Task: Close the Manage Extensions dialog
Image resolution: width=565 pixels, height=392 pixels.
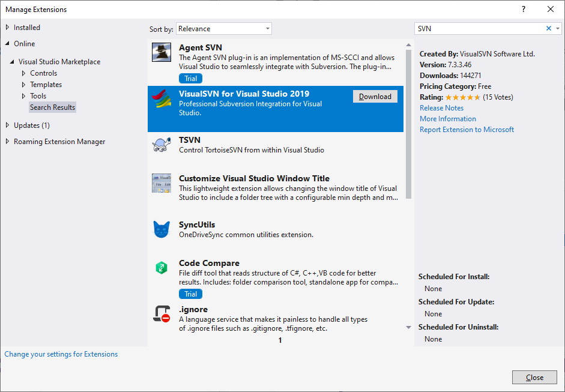Action: 534,377
